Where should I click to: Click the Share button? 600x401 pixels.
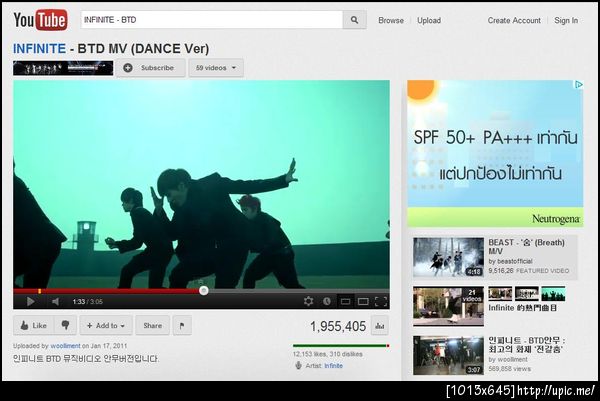point(152,325)
